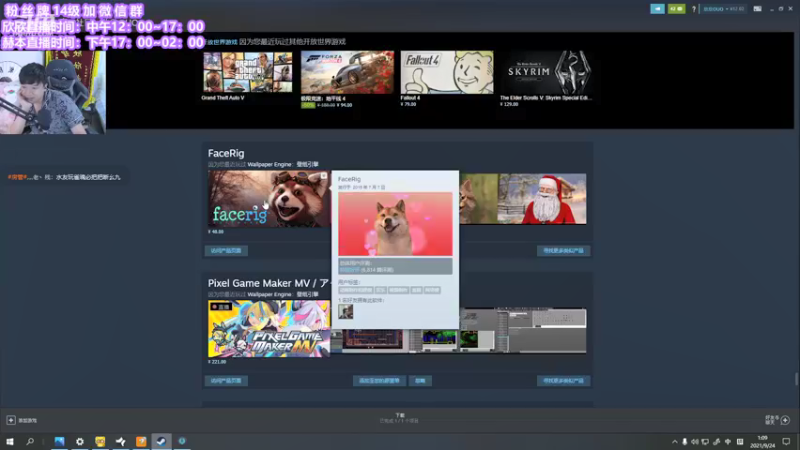
Task: Open the green notifications inbox button
Action: (676, 9)
